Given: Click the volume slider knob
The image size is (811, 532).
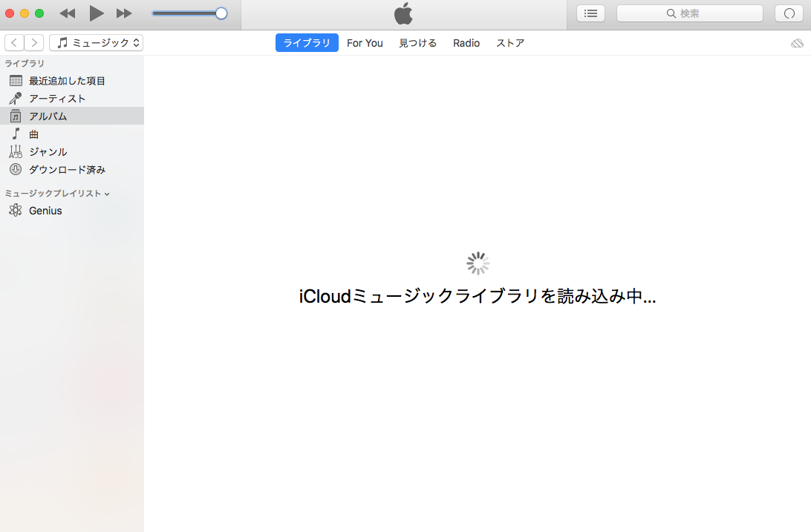Looking at the screenshot, I should [221, 13].
